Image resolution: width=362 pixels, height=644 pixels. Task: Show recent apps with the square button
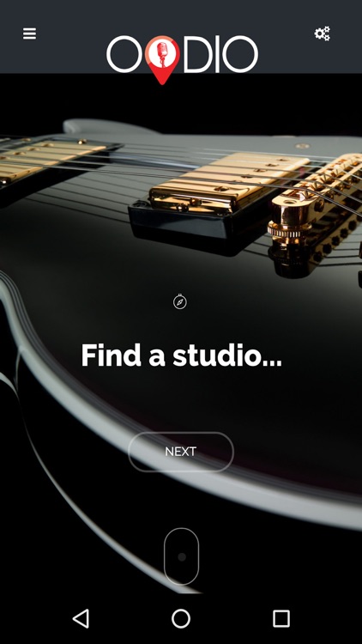tap(281, 618)
